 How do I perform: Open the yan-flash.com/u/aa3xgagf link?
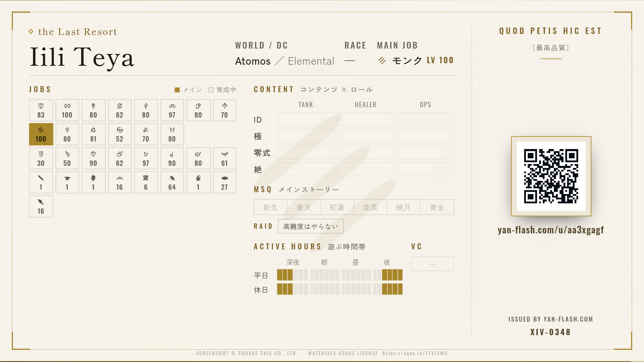tap(551, 230)
